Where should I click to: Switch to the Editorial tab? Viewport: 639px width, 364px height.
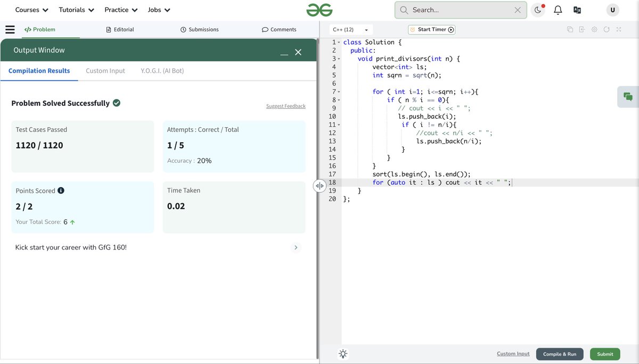click(120, 30)
